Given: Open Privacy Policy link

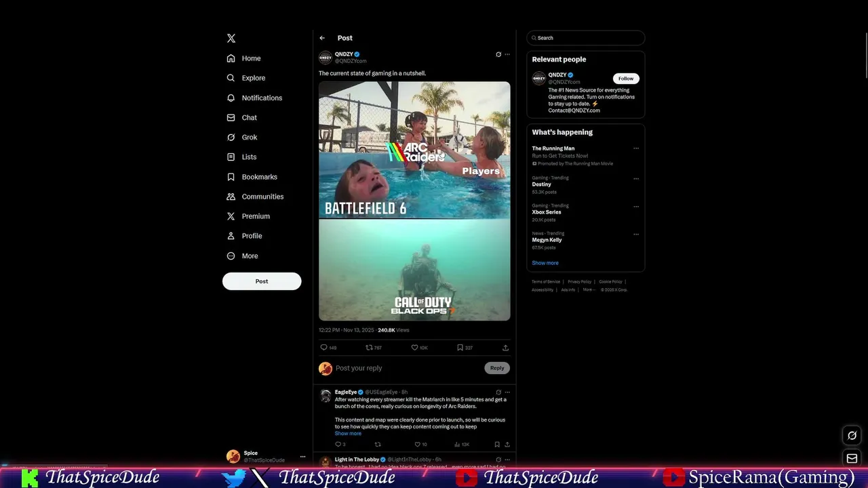Looking at the screenshot, I should point(580,281).
